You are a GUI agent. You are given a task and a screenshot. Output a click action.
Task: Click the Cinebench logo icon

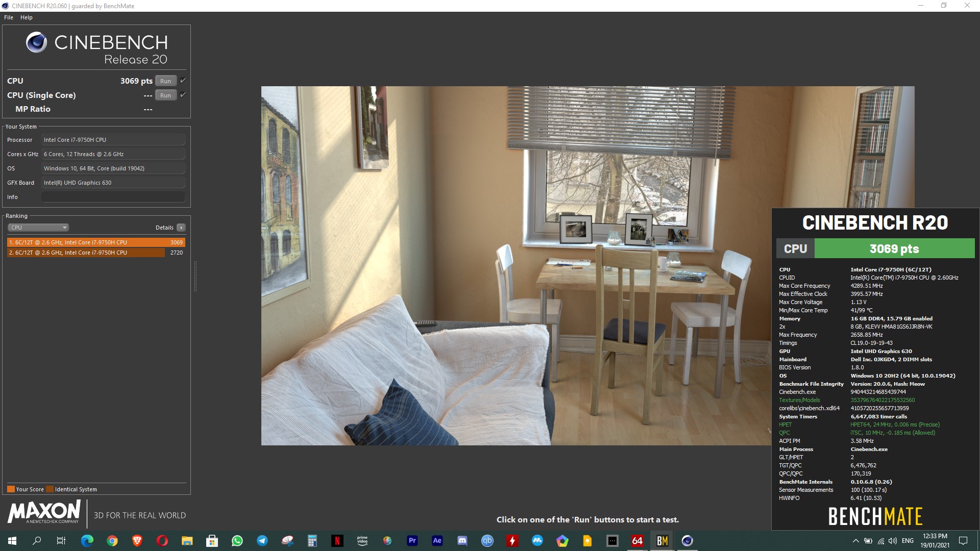[37, 42]
